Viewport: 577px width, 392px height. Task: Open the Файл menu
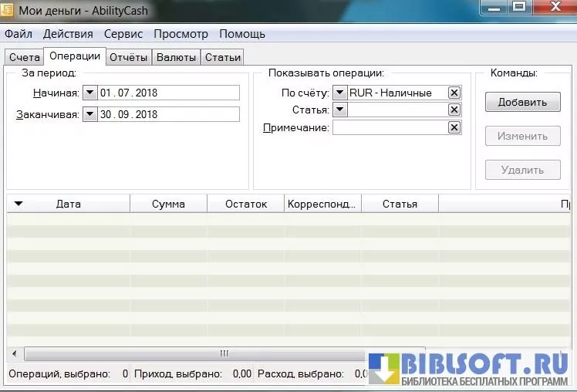tap(19, 34)
